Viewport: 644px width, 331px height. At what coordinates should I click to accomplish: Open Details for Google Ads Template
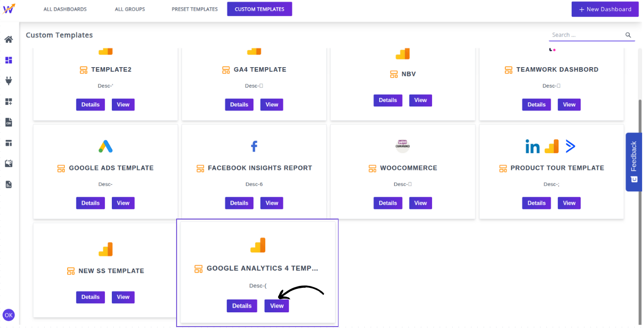pos(90,203)
